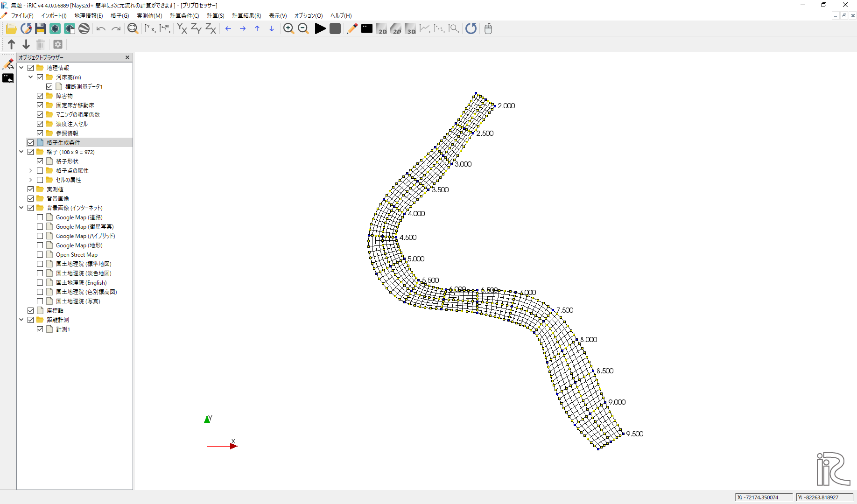Toggle the 河床高(m) checkbox
Image resolution: width=857 pixels, height=504 pixels.
point(40,77)
